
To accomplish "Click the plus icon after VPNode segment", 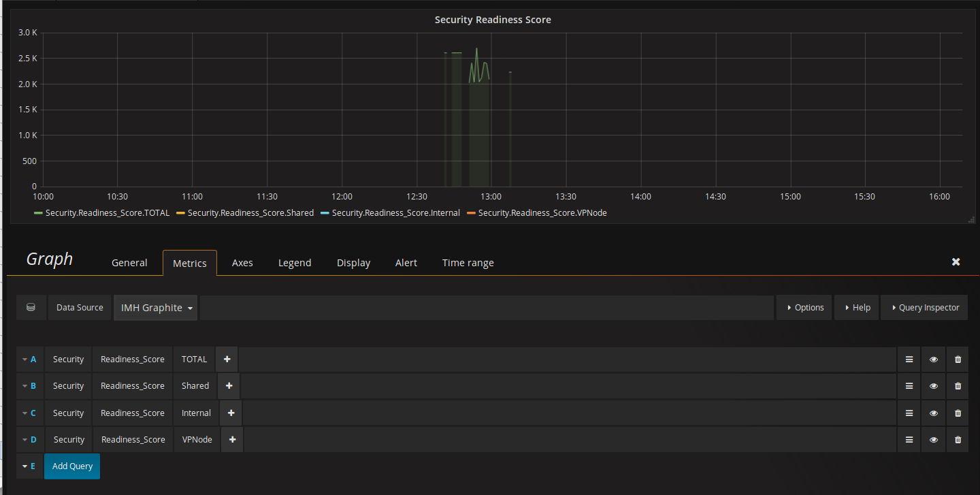I will point(232,440).
